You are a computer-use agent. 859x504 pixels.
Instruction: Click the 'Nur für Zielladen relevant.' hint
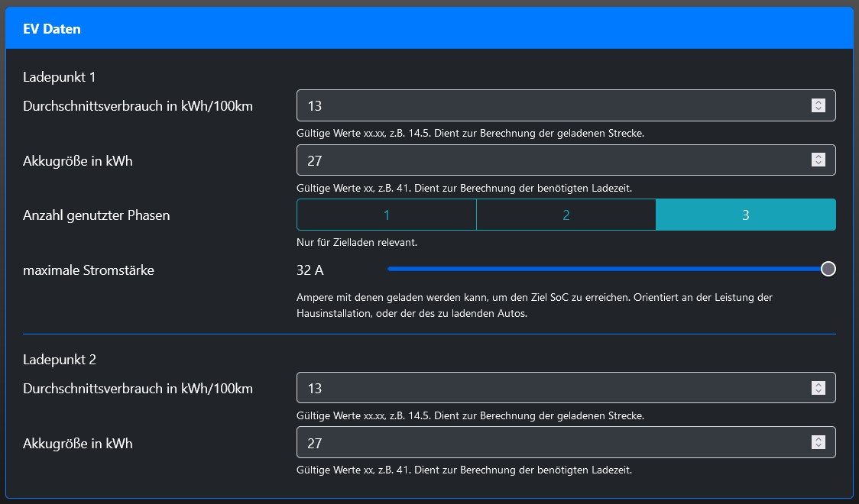[x=357, y=242]
